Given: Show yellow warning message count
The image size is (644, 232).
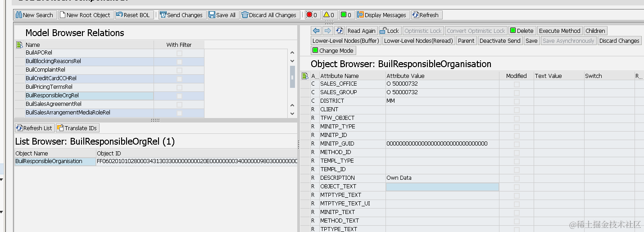Looking at the screenshot, I should click(329, 15).
